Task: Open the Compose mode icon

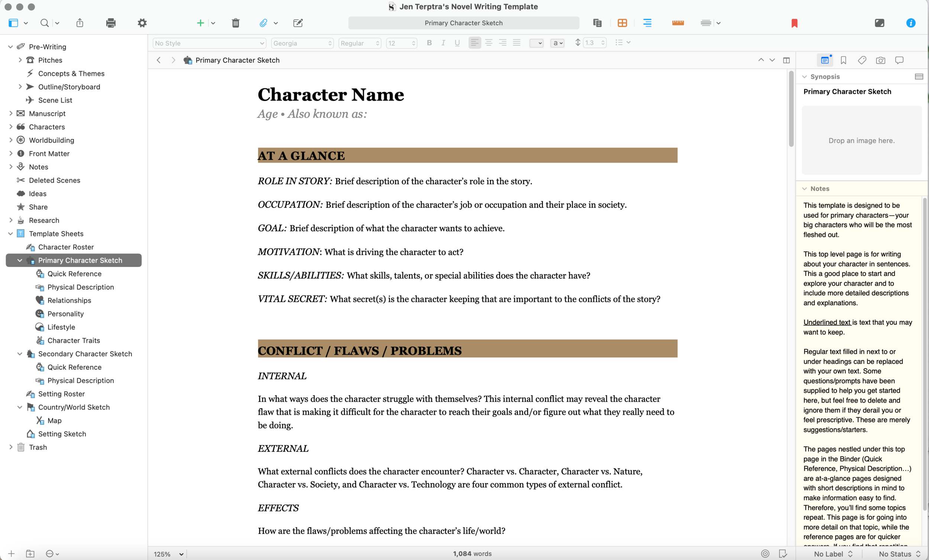Action: [x=879, y=23]
